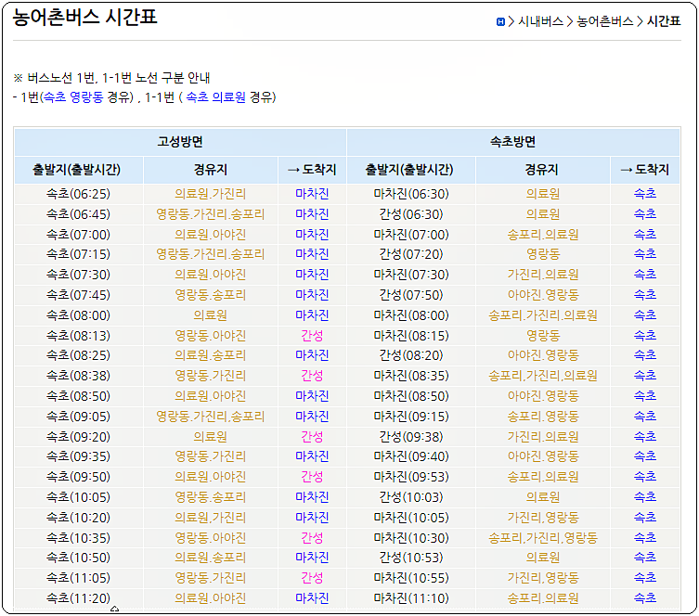Screen dimensions: 699x616
Task: Select the 속초(11:05) departure cell
Action: (79, 578)
